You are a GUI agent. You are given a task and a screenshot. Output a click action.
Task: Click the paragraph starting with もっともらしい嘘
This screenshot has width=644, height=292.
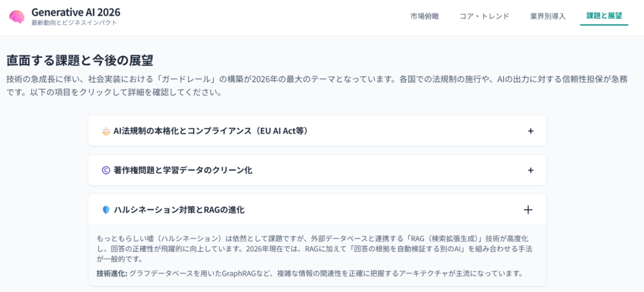coord(314,248)
